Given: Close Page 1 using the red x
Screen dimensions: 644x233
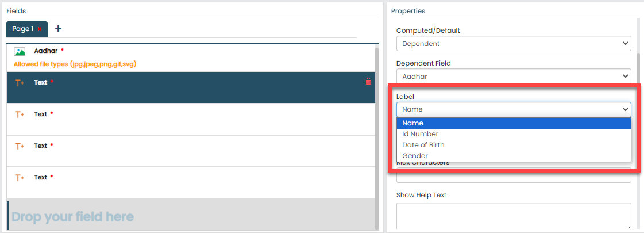Looking at the screenshot, I should pyautogui.click(x=40, y=29).
